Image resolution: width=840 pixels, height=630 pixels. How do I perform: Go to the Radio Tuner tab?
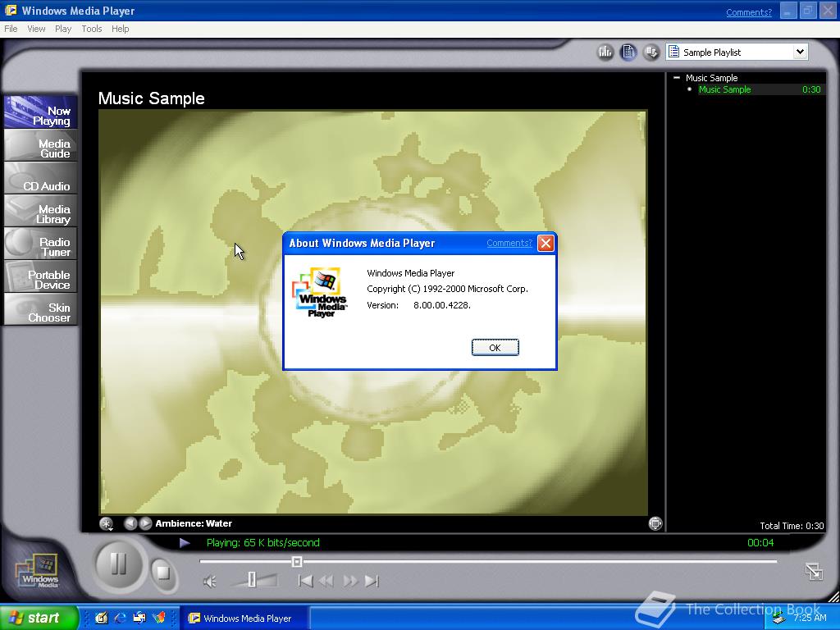pos(41,244)
